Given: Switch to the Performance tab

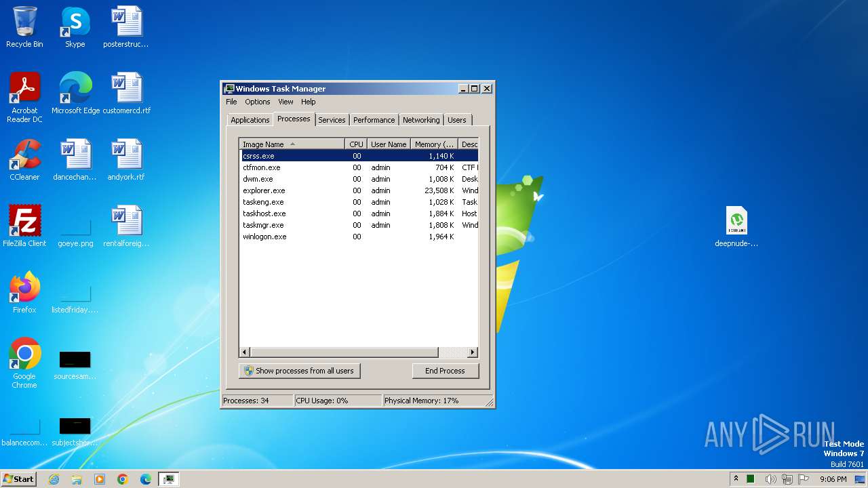Looking at the screenshot, I should pos(374,120).
